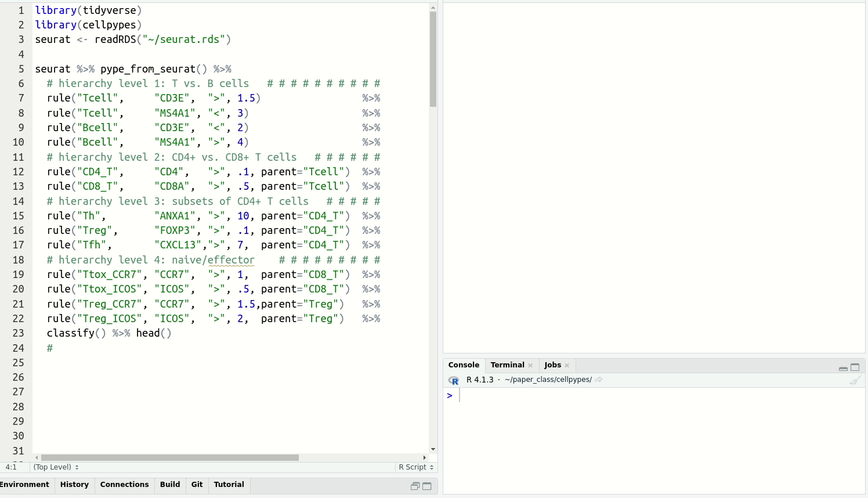This screenshot has width=868, height=498.
Task: Maximize the Console pane
Action: click(x=855, y=367)
